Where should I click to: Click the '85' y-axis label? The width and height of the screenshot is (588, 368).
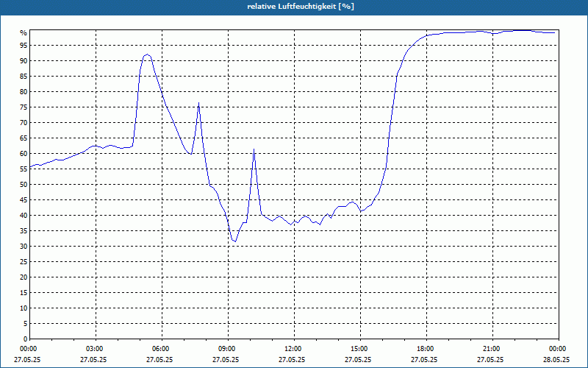(24, 77)
